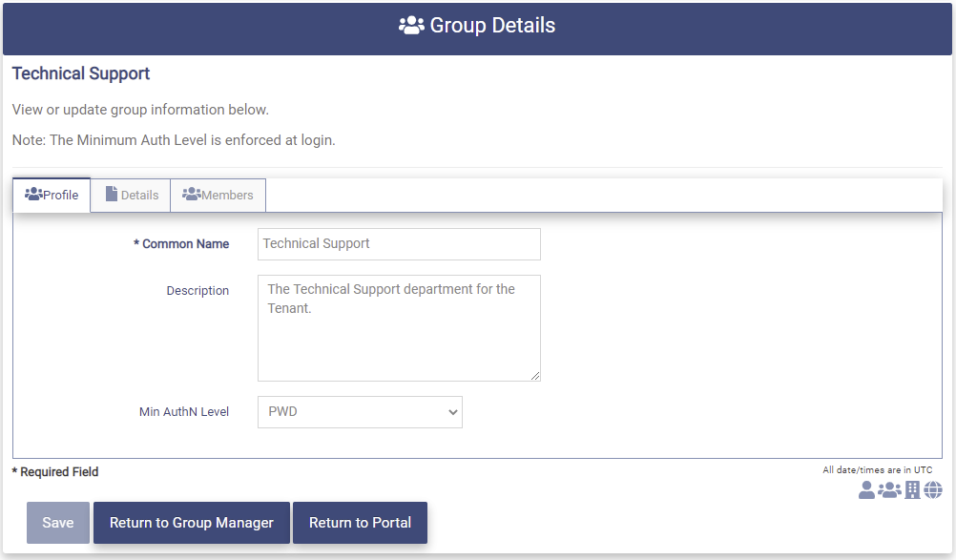The width and height of the screenshot is (956, 560).
Task: Grab the Description box resize handle
Action: pyautogui.click(x=535, y=376)
